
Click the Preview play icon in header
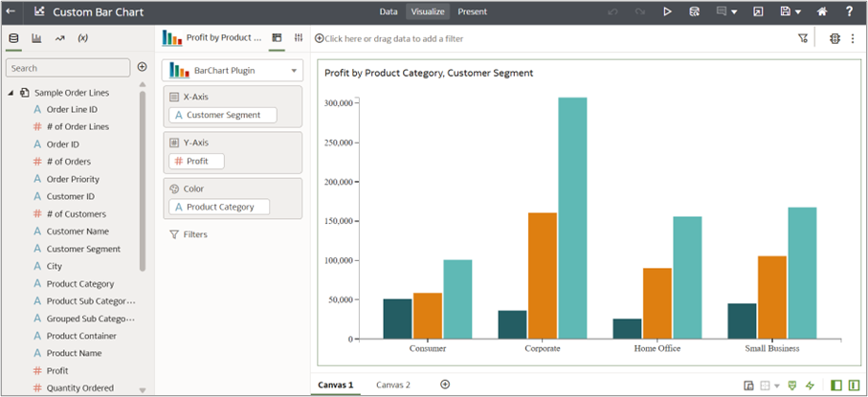pyautogui.click(x=667, y=11)
